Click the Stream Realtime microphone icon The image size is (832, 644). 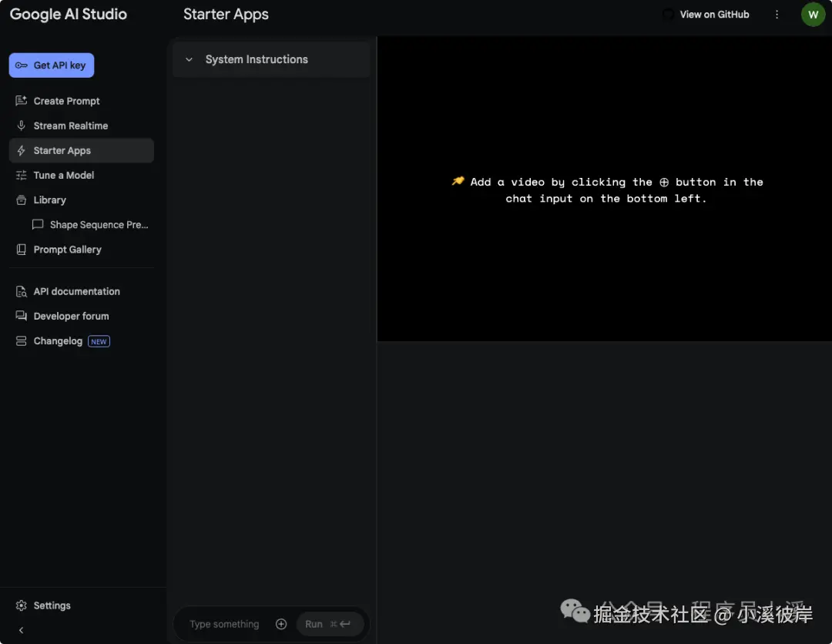(x=22, y=126)
